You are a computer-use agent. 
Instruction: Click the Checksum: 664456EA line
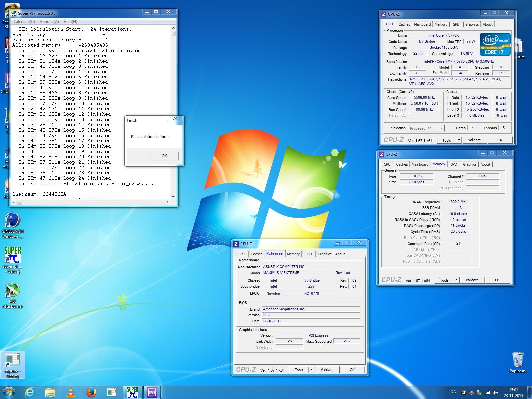pyautogui.click(x=39, y=194)
